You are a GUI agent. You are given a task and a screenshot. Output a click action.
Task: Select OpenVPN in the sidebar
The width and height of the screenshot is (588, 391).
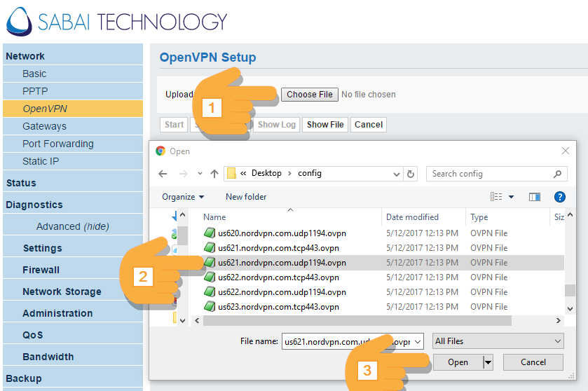73,109
